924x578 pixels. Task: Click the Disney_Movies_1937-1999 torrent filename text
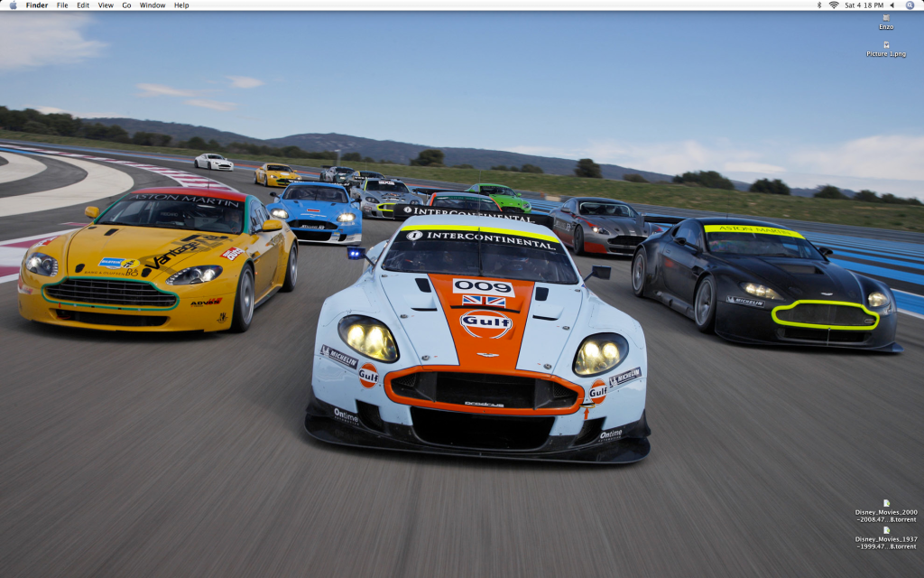click(x=886, y=543)
